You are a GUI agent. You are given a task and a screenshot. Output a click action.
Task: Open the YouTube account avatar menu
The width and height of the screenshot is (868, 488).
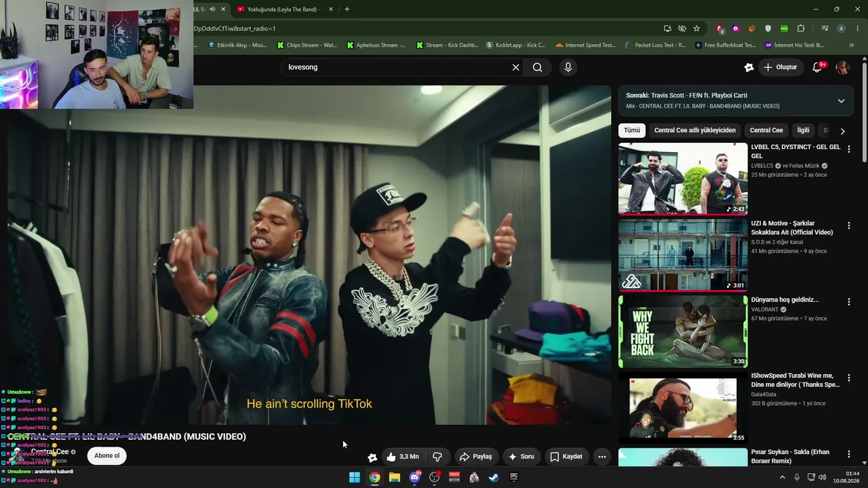(842, 67)
